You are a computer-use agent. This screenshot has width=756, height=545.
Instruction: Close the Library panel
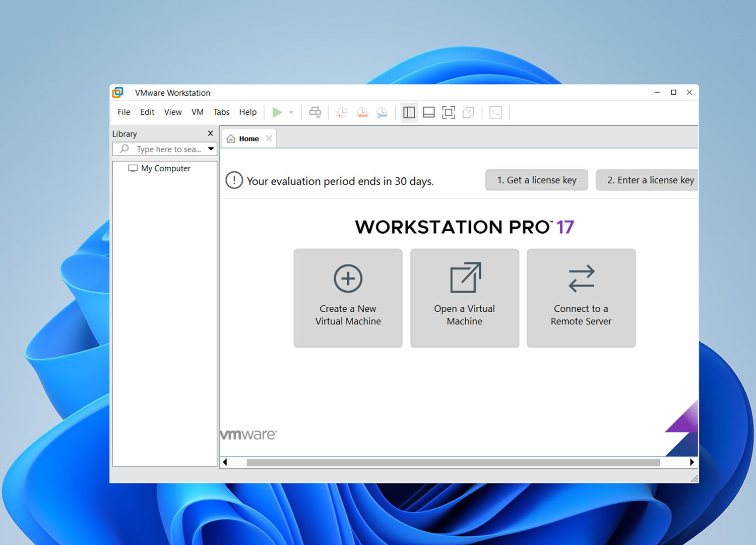click(210, 133)
